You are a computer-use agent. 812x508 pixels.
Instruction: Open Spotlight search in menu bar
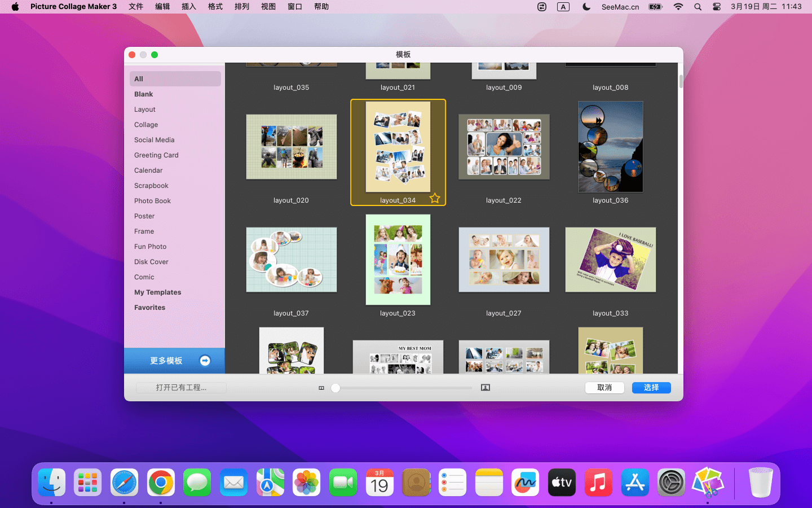coord(698,7)
